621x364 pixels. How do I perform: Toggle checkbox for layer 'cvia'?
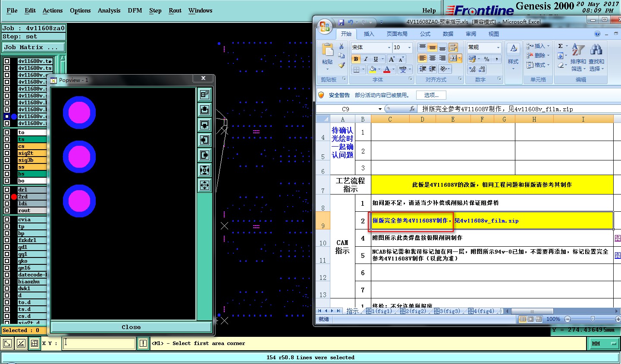(7, 220)
